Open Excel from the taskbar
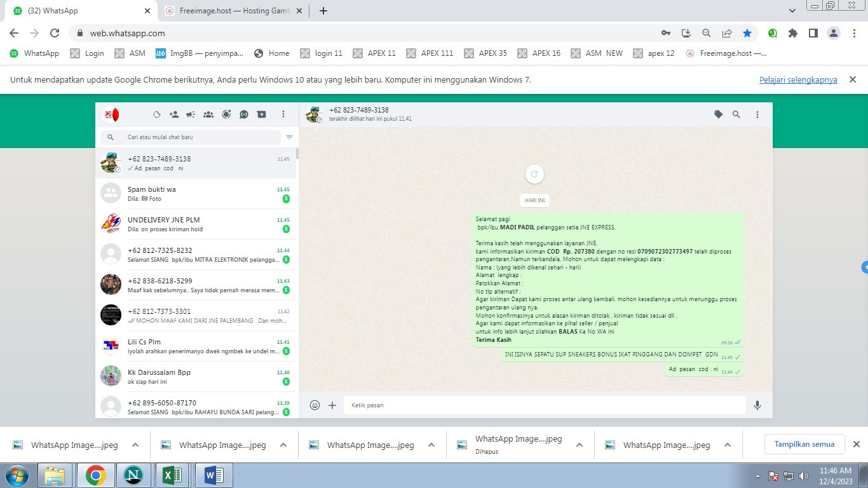This screenshot has width=868, height=488. (173, 475)
